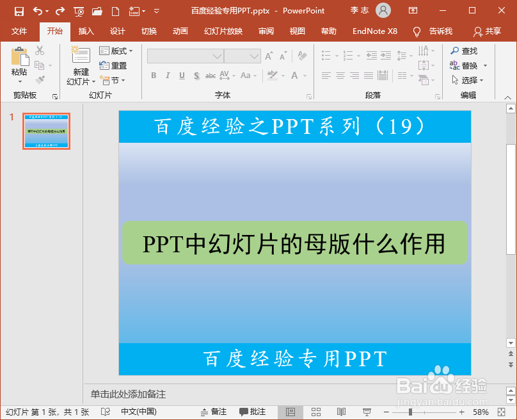Justify the text
The width and height of the screenshot is (517, 420).
tap(369, 76)
